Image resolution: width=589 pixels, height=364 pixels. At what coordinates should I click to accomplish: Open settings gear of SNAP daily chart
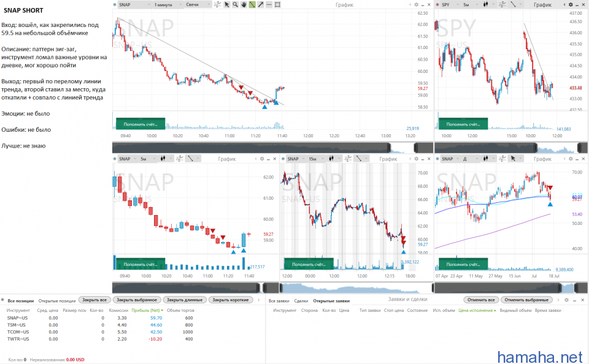pos(571,159)
